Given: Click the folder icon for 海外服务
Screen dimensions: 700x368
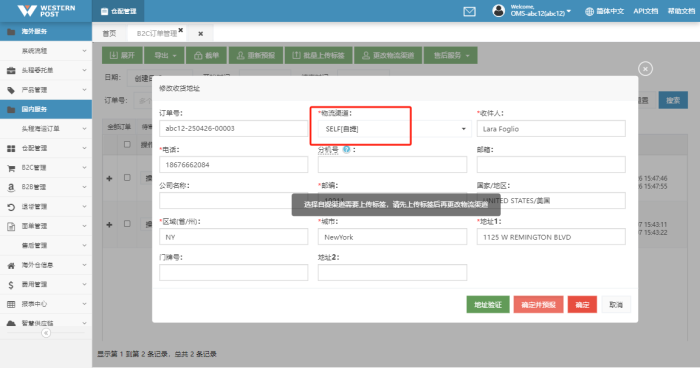Looking at the screenshot, I should coord(11,32).
